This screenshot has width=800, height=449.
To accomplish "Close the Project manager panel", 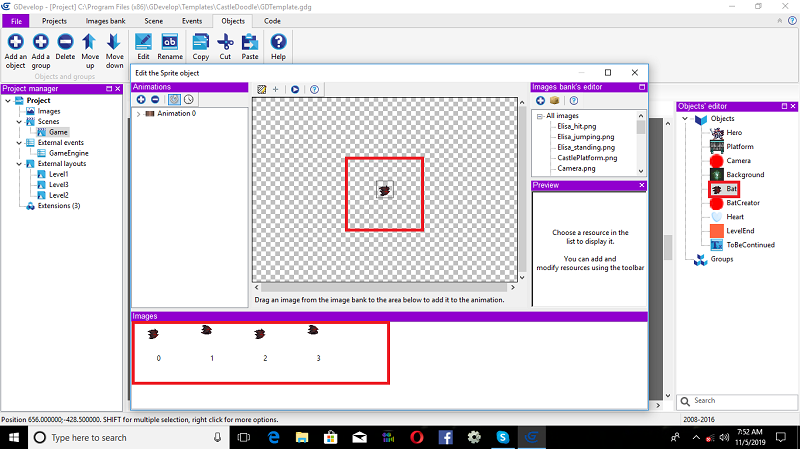I will pyautogui.click(x=118, y=89).
